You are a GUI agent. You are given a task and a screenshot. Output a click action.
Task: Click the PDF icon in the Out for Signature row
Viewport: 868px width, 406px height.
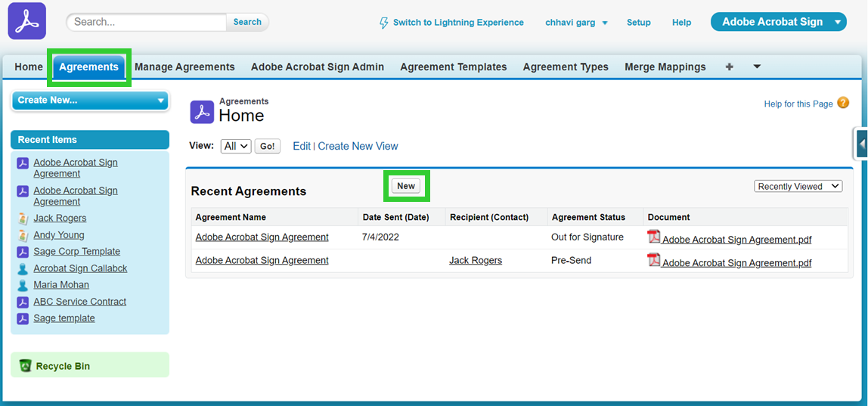pos(654,237)
